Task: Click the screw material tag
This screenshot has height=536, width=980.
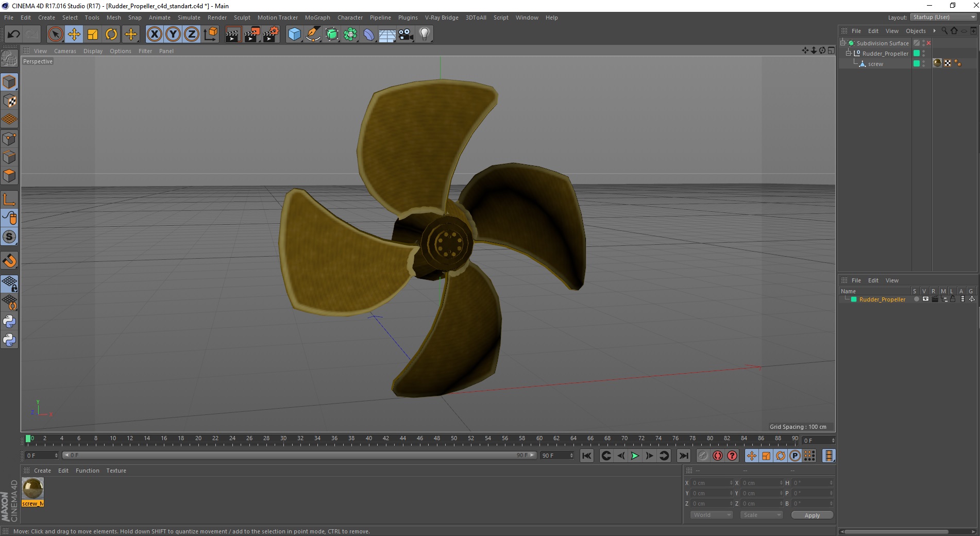Action: [937, 63]
